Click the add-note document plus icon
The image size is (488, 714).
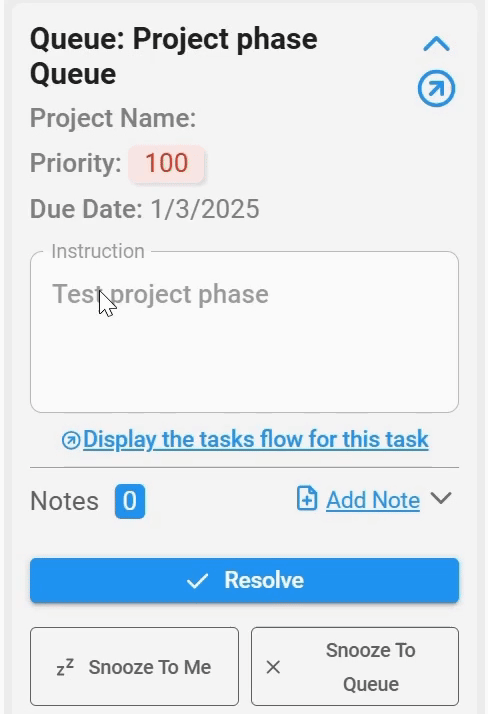coord(307,498)
